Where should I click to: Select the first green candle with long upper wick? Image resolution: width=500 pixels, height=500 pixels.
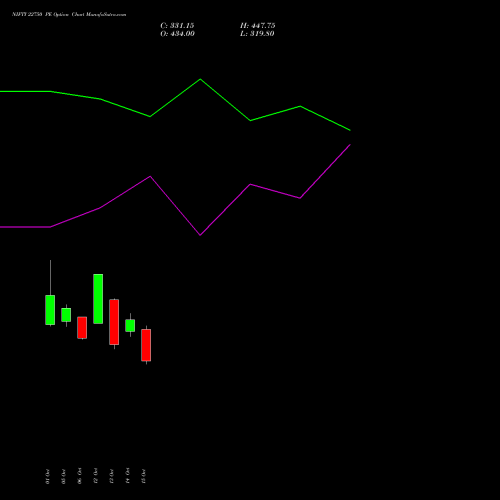(50, 310)
